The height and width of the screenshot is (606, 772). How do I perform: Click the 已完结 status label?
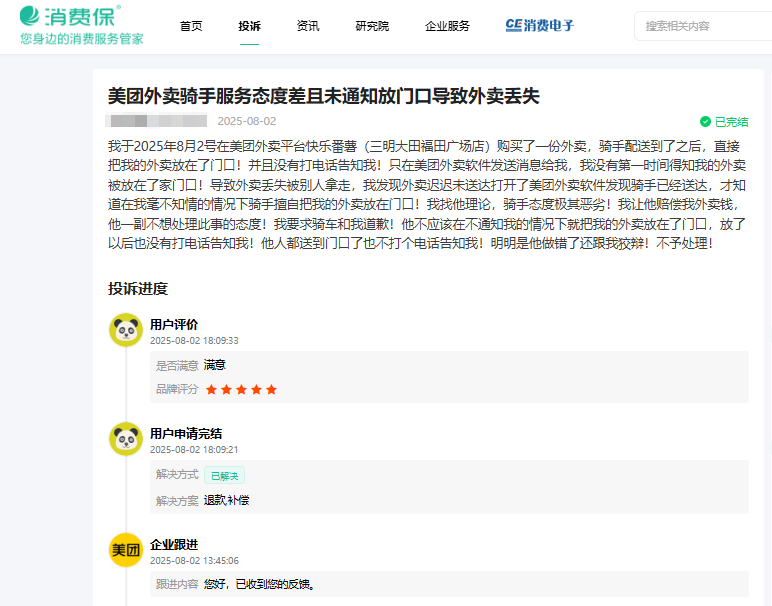click(x=732, y=122)
